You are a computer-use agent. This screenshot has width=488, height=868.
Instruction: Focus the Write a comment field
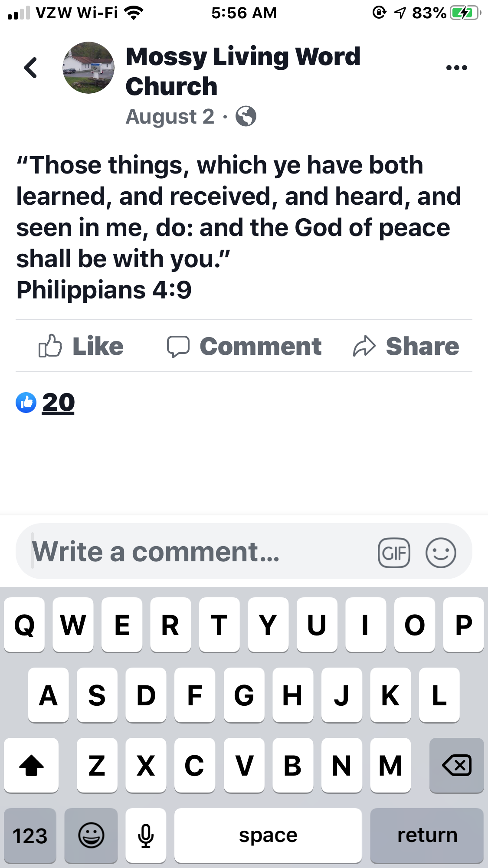(x=195, y=552)
